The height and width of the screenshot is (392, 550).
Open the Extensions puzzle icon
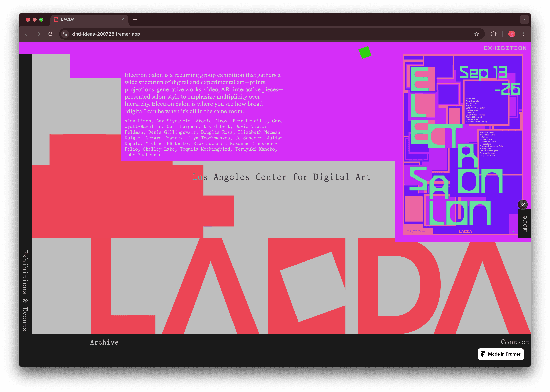(494, 34)
